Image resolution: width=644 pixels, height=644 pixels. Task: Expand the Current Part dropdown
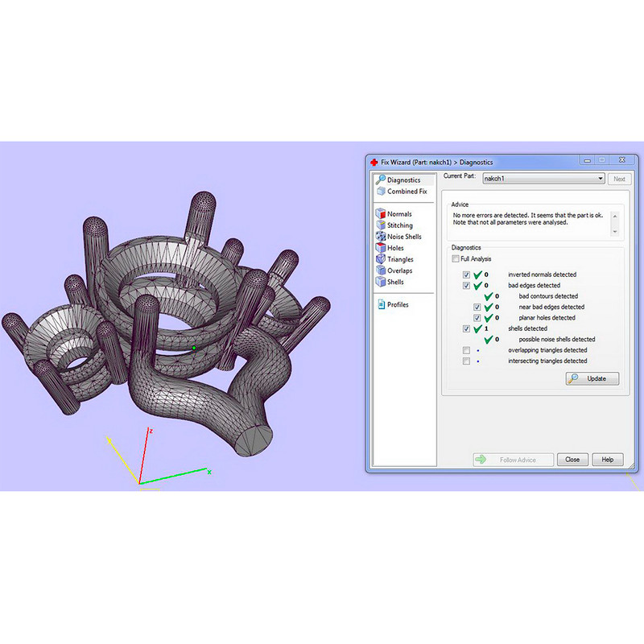pos(600,179)
